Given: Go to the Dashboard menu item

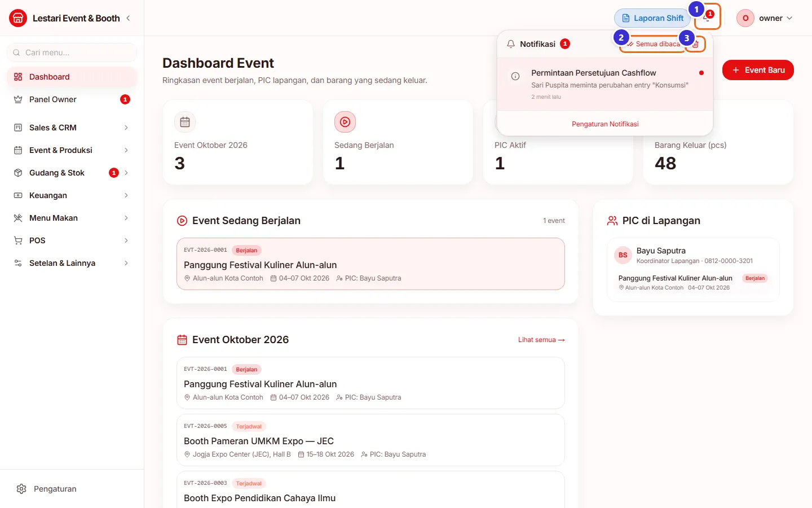Looking at the screenshot, I should click(72, 77).
